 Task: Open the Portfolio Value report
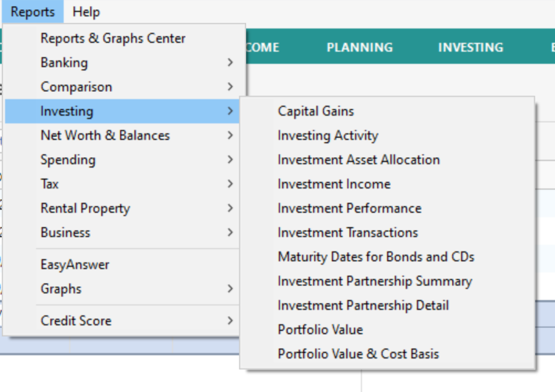tap(320, 330)
